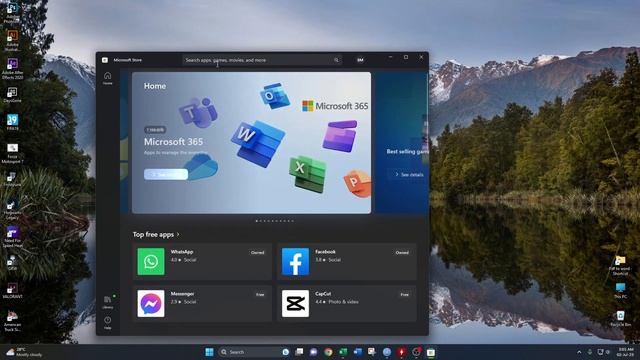Show hidden icons in system tray
The width and height of the screenshot is (640, 360).
[x=579, y=352]
